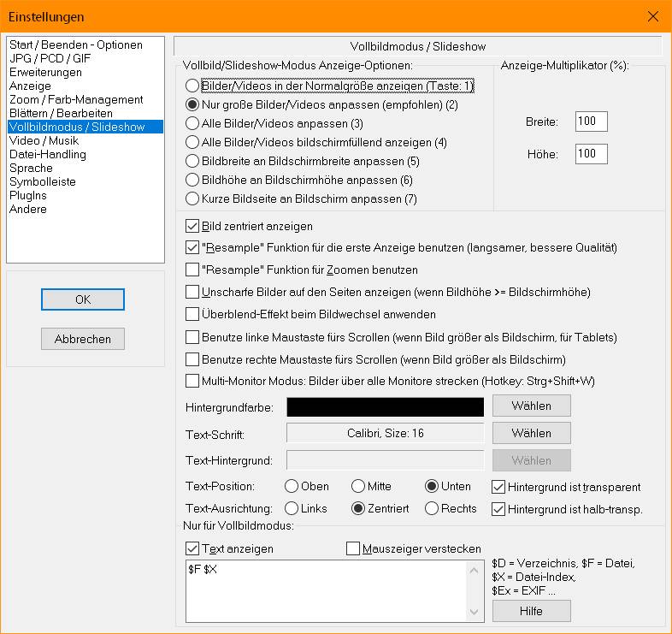672x634 pixels.
Task: Select the Sprache category in the list
Action: tap(32, 169)
